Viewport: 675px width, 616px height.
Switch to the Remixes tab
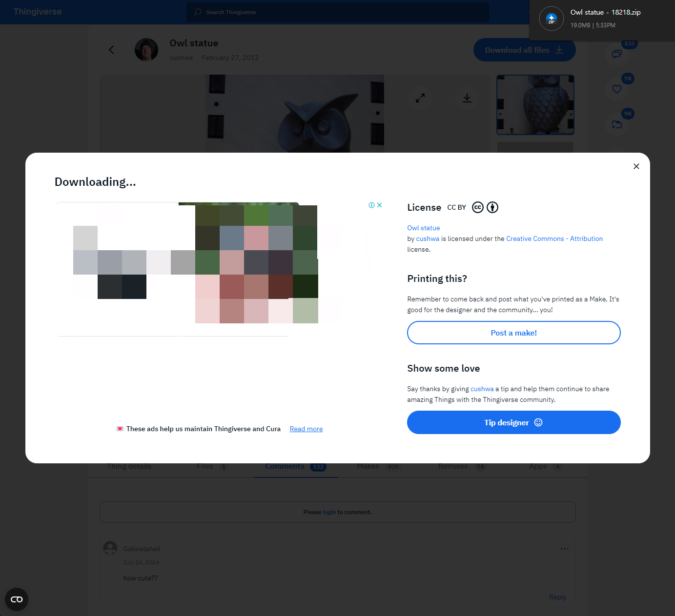462,467
